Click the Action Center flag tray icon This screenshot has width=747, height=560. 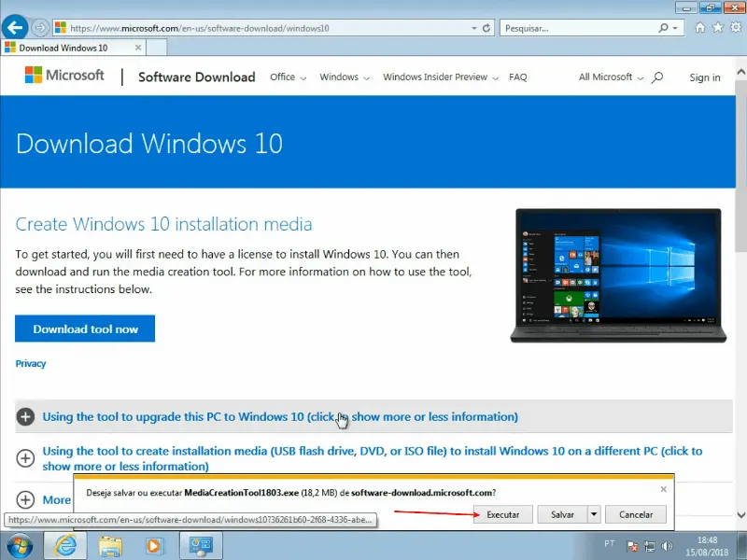pos(632,546)
